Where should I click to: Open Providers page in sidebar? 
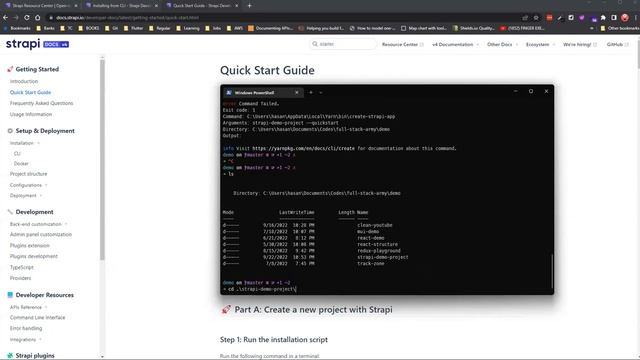pos(20,278)
